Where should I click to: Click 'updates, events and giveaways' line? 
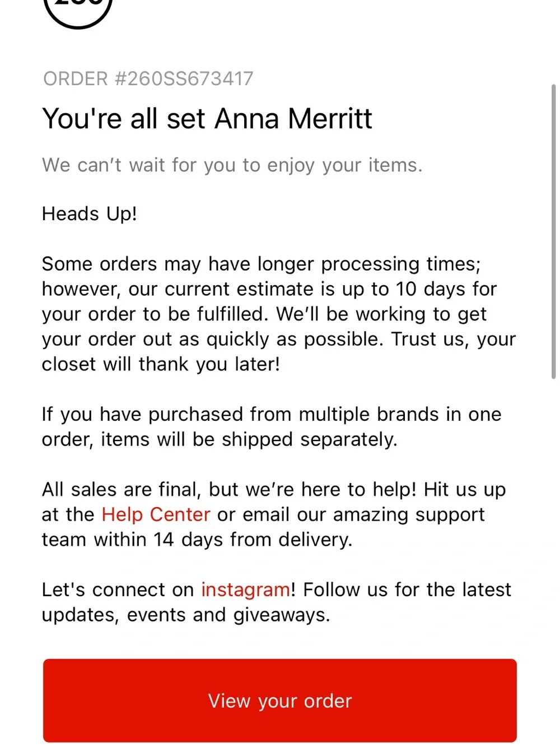tap(186, 615)
